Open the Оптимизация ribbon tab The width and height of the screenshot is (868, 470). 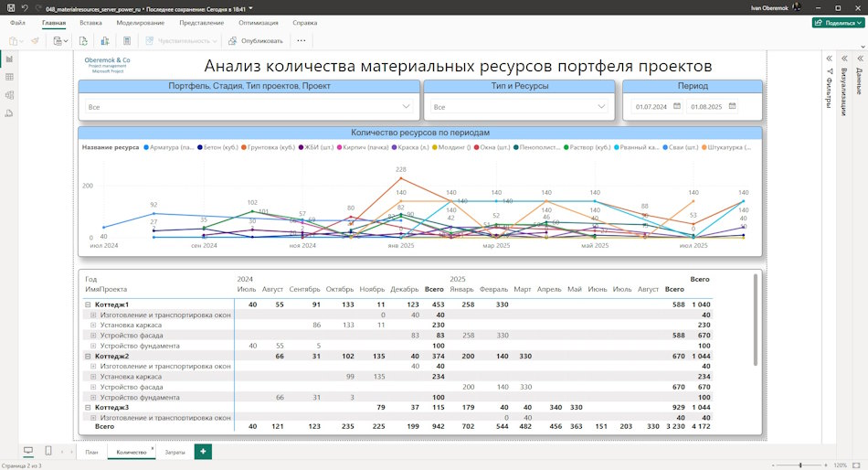259,23
